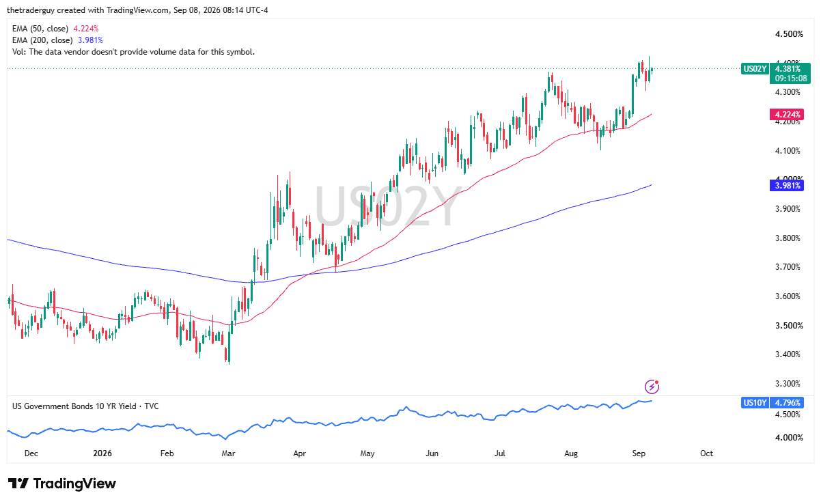The height and width of the screenshot is (504, 821).
Task: Click the Dec label on time axis
Action: [31, 453]
